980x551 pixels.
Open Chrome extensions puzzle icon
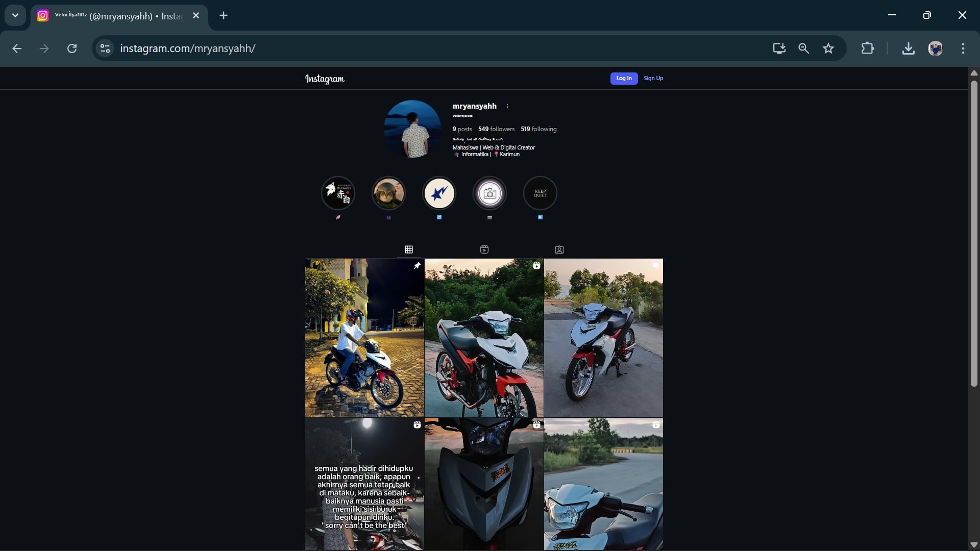[x=867, y=48]
